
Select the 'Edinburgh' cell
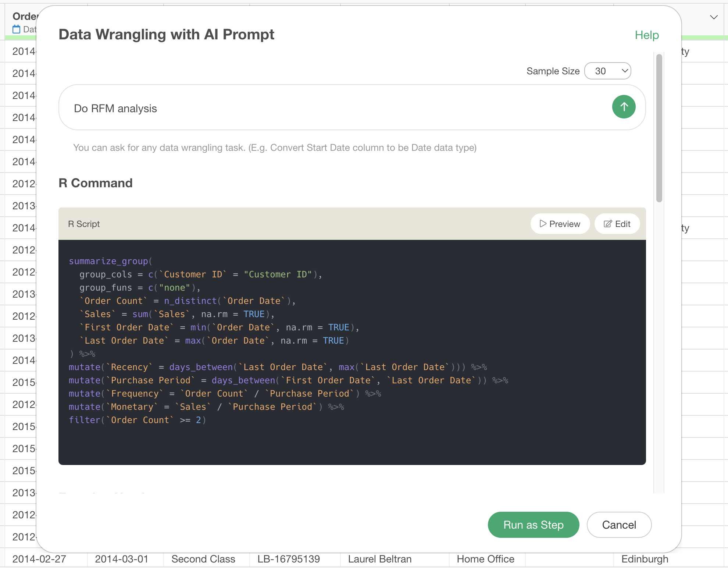(x=645, y=559)
